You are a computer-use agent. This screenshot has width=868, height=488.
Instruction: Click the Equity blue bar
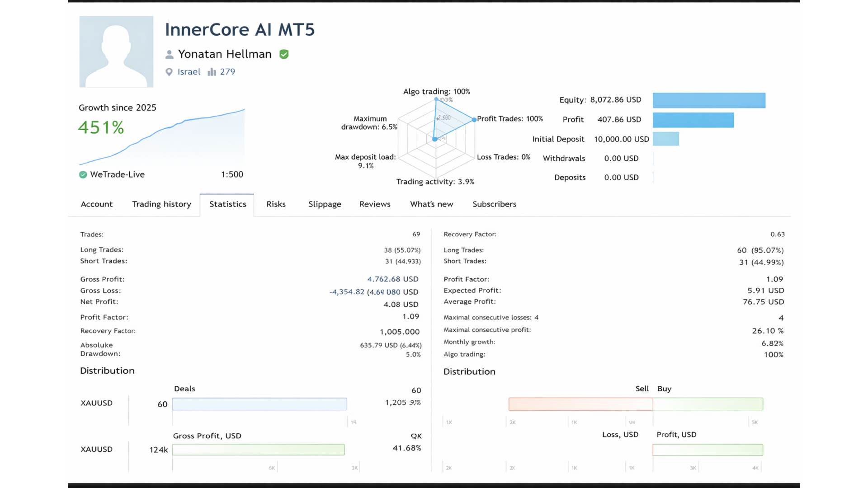coord(708,100)
